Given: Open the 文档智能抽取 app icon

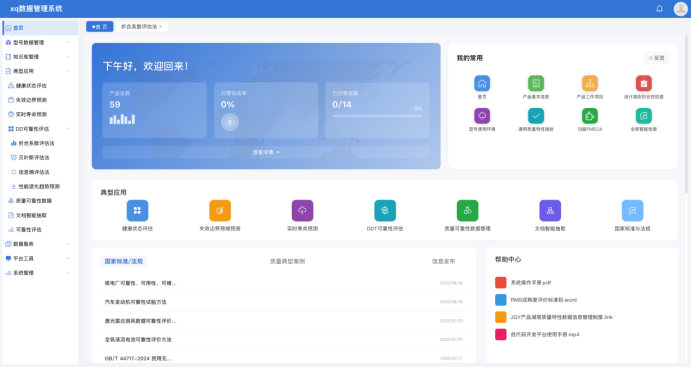Looking at the screenshot, I should pyautogui.click(x=550, y=211).
